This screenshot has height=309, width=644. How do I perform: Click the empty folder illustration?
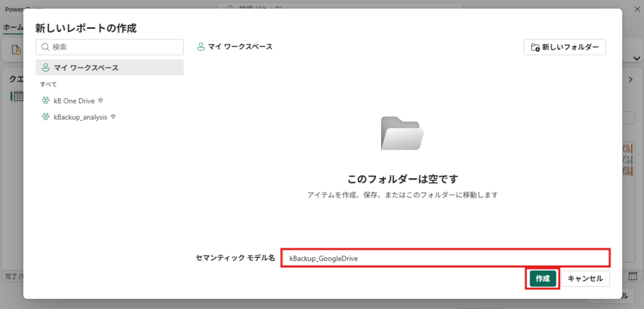pos(402,133)
